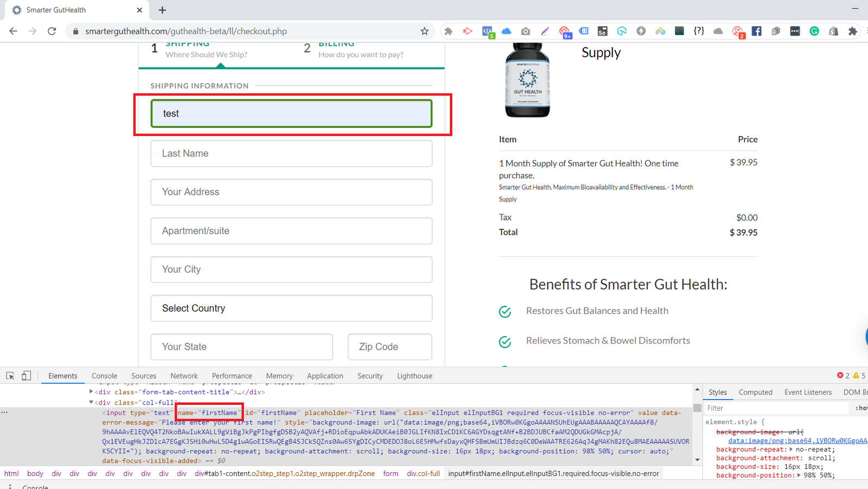868x489 pixels.
Task: Open the Selenium IDE extension icon
Action: click(x=602, y=31)
